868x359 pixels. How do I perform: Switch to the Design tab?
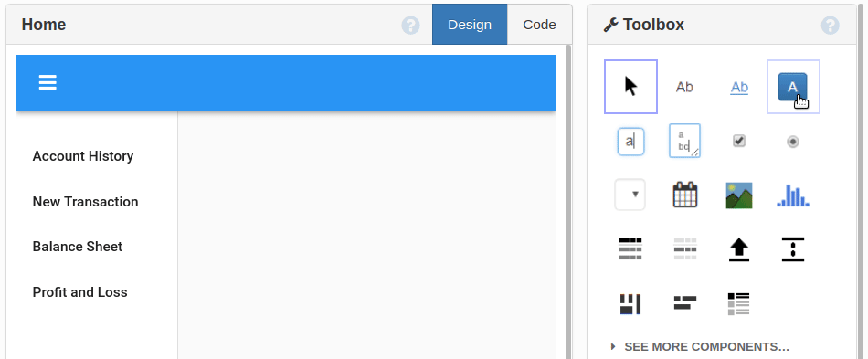pos(470,25)
